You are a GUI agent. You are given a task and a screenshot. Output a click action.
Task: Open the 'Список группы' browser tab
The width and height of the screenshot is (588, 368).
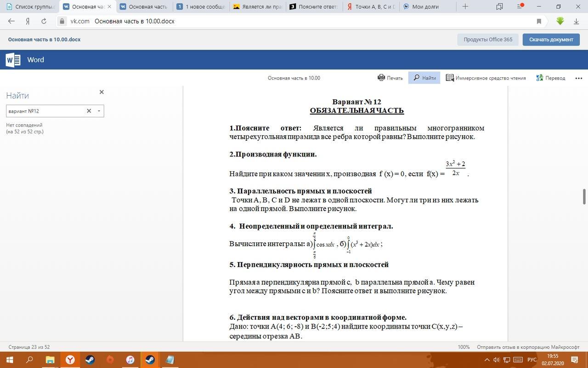click(x=30, y=6)
